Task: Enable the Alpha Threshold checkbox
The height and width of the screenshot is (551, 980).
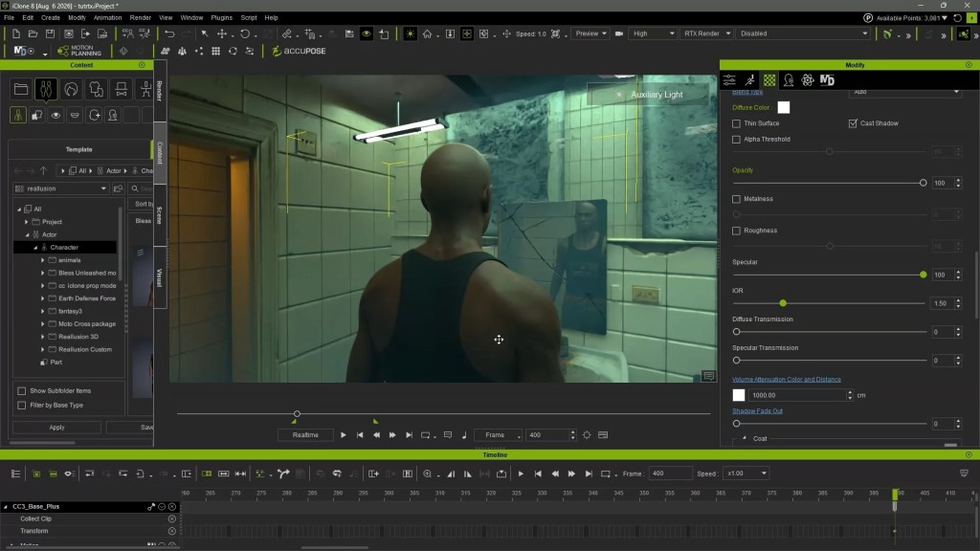Action: point(736,140)
